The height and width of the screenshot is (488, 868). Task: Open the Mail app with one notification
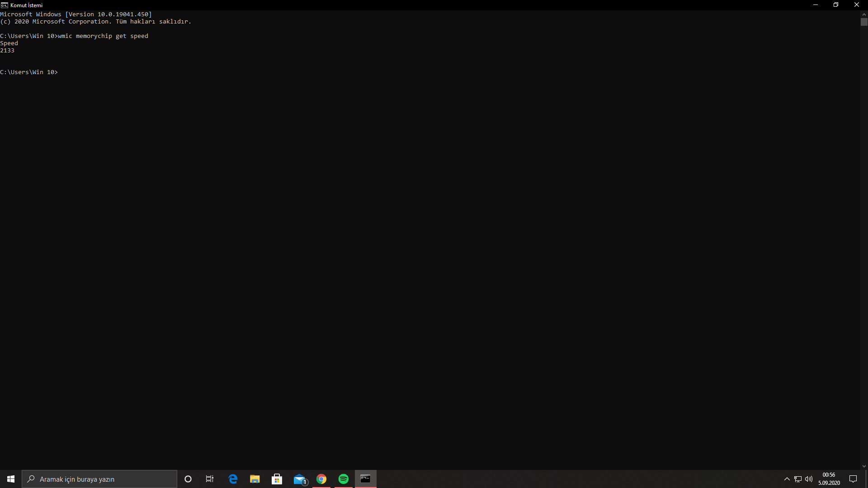(300, 479)
